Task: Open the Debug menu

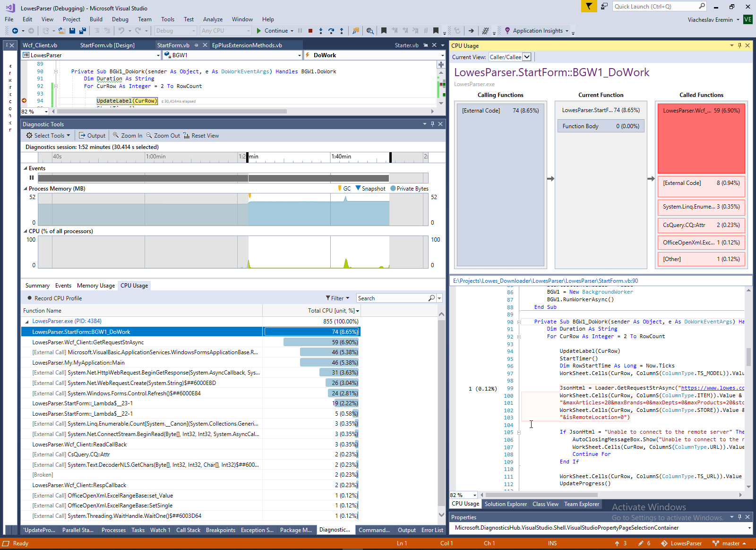Action: coord(120,19)
